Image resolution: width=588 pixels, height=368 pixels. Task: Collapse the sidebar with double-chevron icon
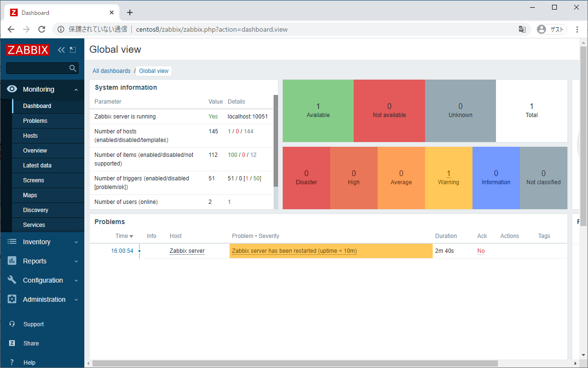pos(61,50)
